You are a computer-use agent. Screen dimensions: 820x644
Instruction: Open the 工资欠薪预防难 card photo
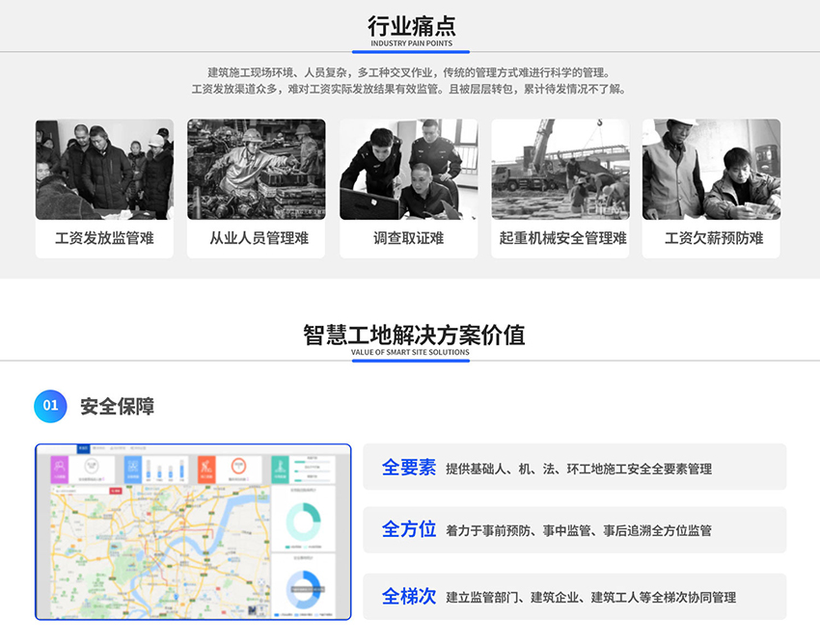pos(711,170)
